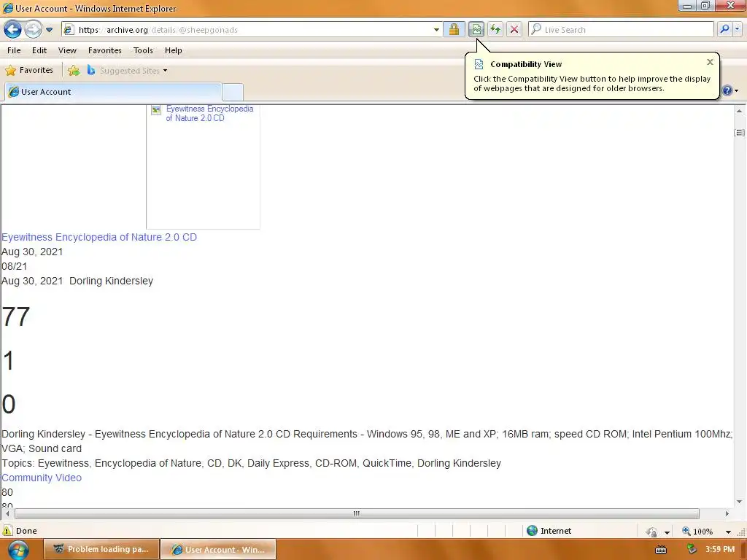Viewport: 747px width, 560px height.
Task: Click the Live Search input box
Action: 622,29
